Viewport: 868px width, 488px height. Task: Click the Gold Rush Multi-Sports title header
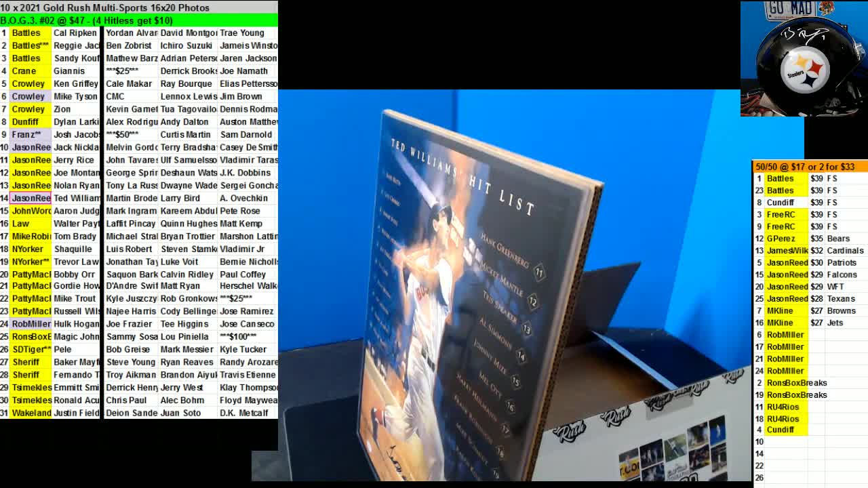(138, 7)
